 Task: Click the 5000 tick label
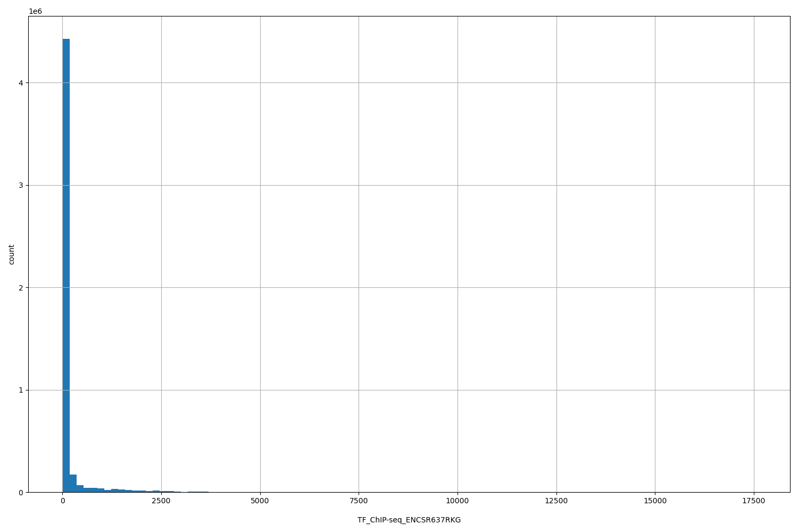point(260,501)
